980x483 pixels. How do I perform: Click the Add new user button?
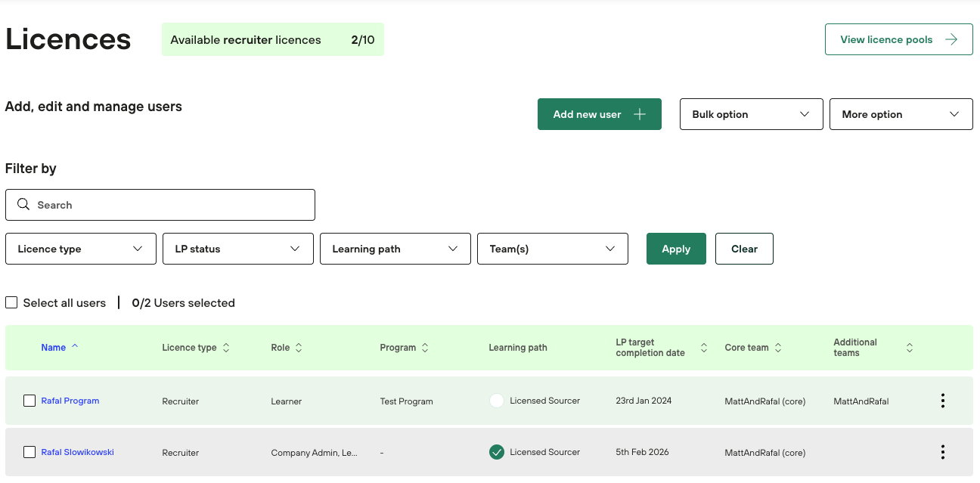point(599,114)
